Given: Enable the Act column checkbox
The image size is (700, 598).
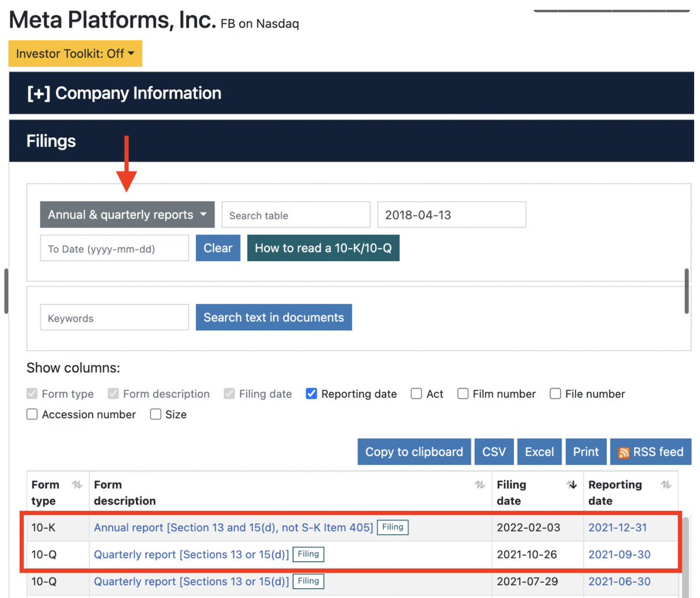Looking at the screenshot, I should pos(416,394).
